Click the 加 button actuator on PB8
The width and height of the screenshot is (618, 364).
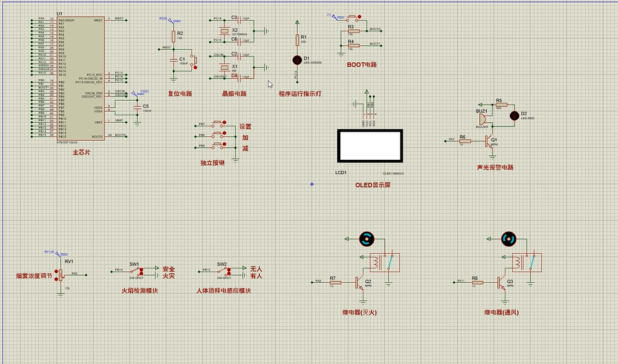coord(225,133)
